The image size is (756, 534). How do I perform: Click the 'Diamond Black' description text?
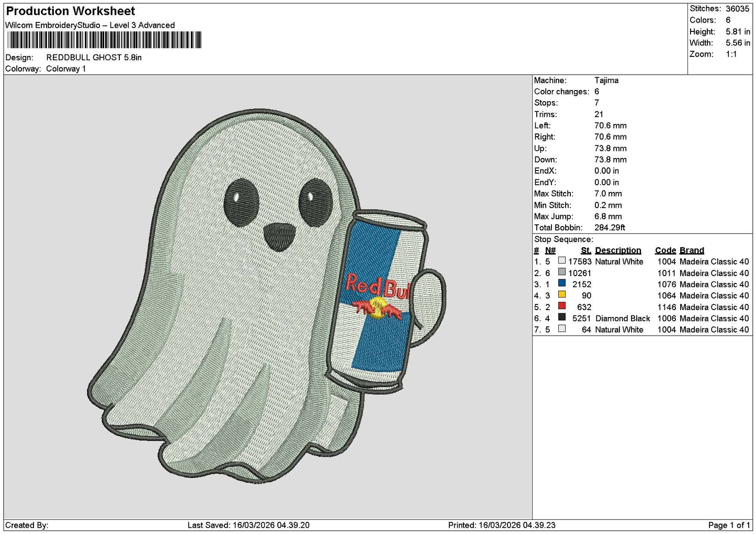coord(623,319)
